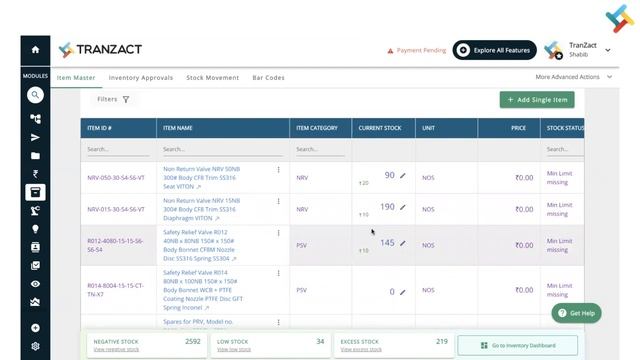Open item R014-8004-15-15-CT-TN-X7 link
This screenshot has height=360, width=640.
[x=116, y=290]
